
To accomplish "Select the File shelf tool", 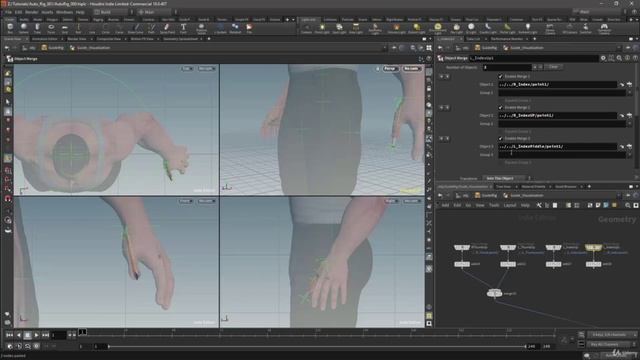I will tap(249, 28).
